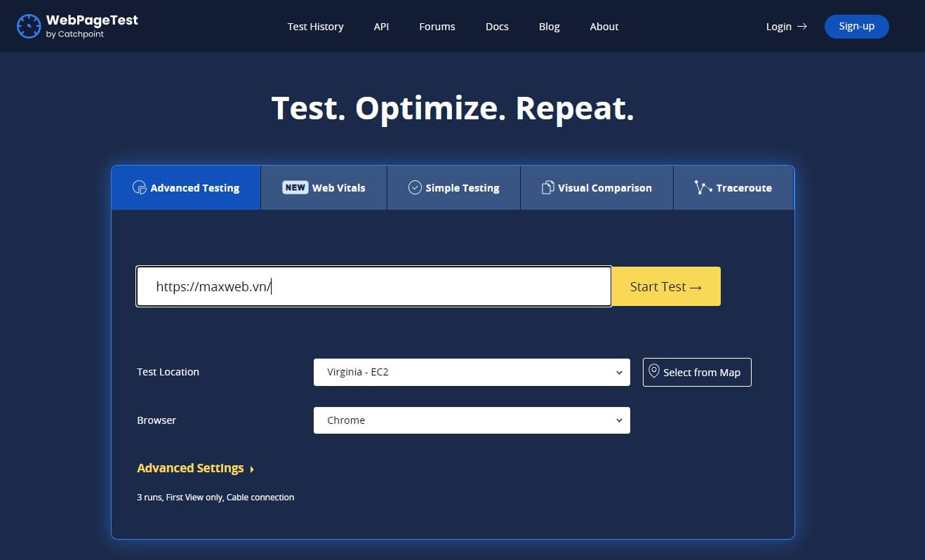
Task: Click the Advanced Testing tab icon
Action: [139, 187]
